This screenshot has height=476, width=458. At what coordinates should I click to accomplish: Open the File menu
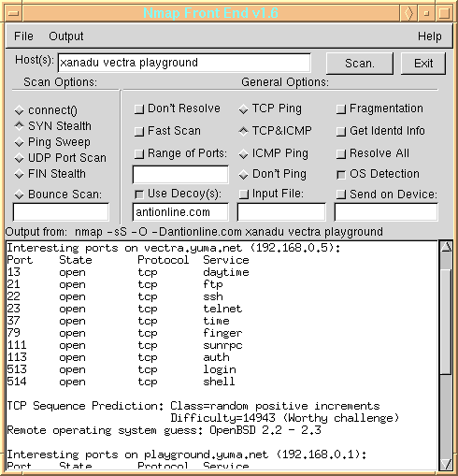(x=23, y=36)
